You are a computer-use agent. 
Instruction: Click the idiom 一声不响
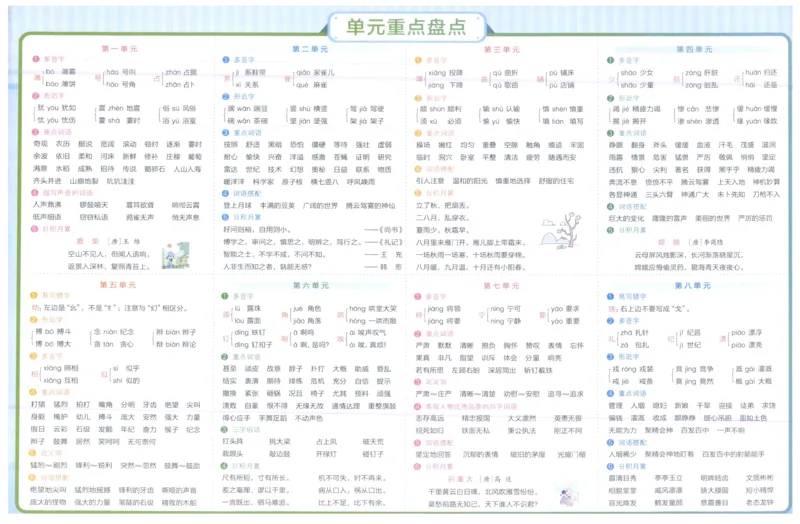point(731,430)
